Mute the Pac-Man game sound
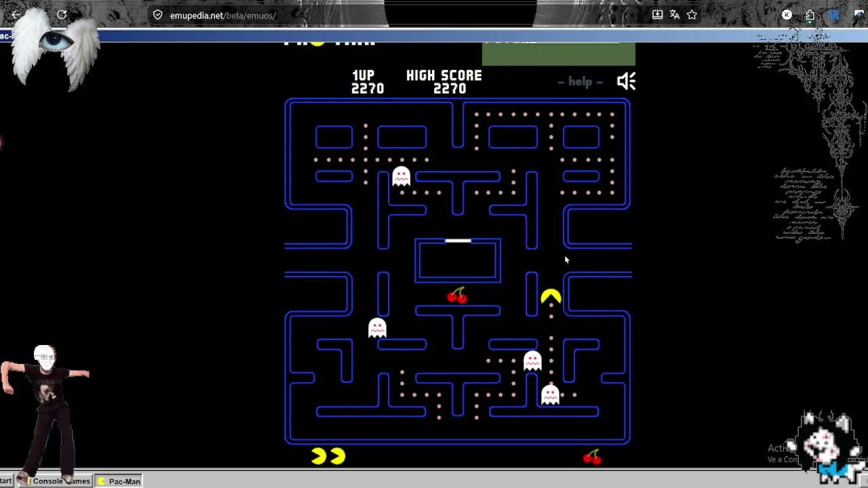The width and height of the screenshot is (868, 488). coord(626,81)
